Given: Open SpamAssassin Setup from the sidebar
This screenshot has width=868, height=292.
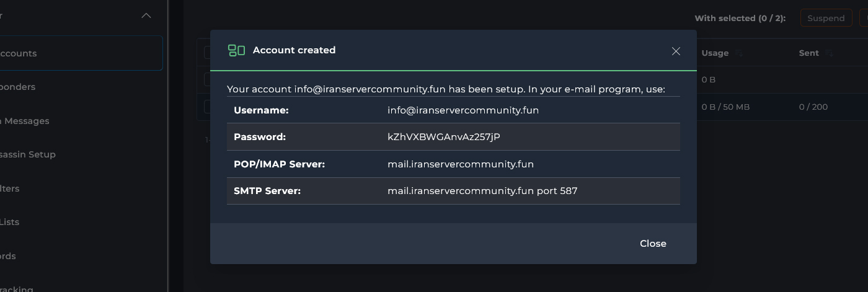Looking at the screenshot, I should tap(28, 154).
